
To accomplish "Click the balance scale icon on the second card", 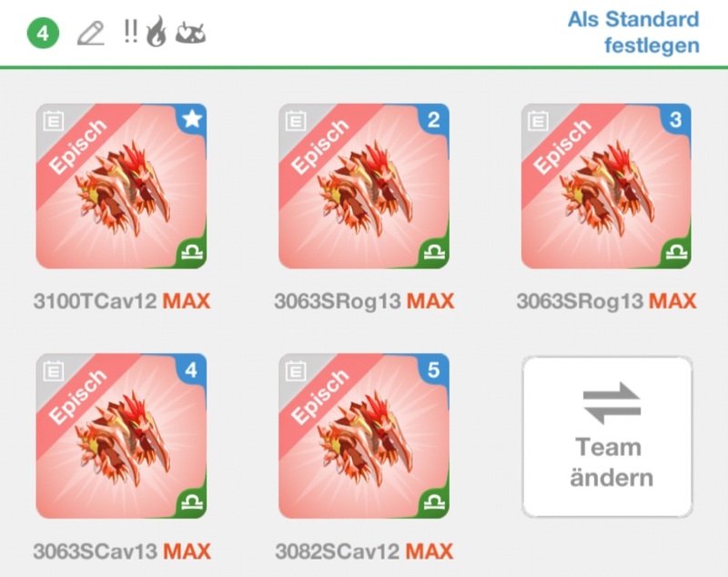I will pyautogui.click(x=435, y=251).
